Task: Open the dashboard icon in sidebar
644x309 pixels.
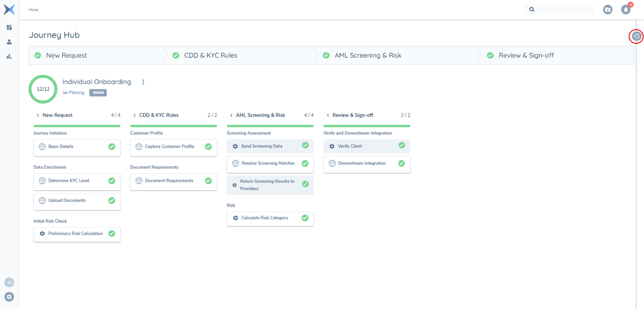Action: [x=9, y=27]
